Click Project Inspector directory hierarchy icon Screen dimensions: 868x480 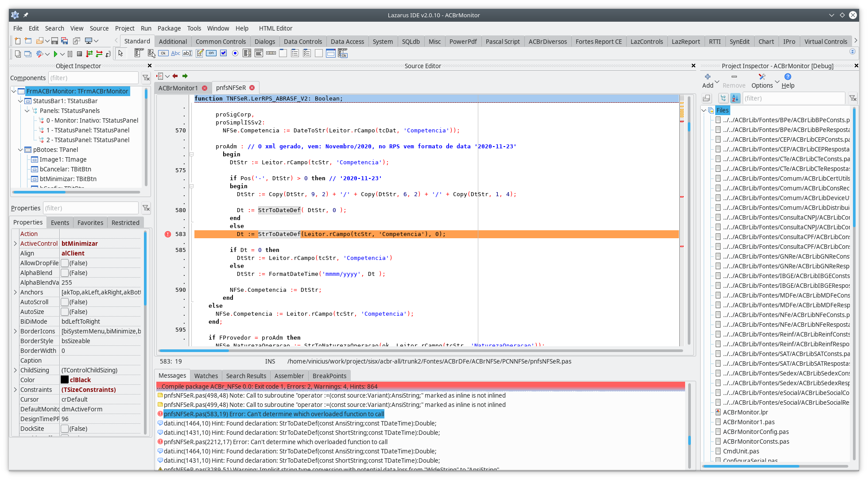point(723,98)
